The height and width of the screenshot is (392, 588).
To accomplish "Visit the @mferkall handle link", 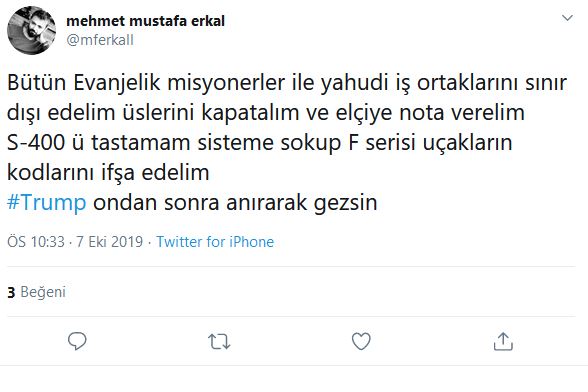I will [100, 40].
